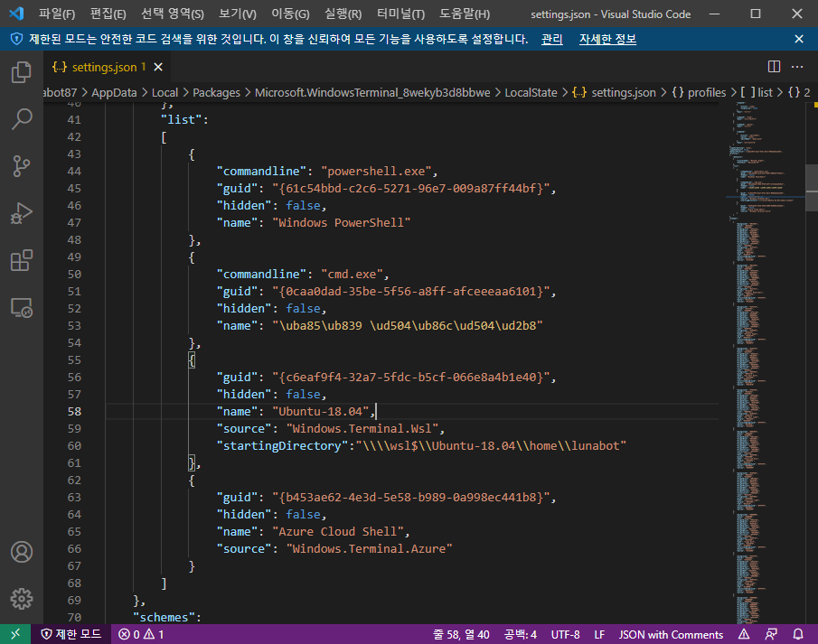Click the 자세한 정보 link
Image resolution: width=818 pixels, height=644 pixels.
607,39
